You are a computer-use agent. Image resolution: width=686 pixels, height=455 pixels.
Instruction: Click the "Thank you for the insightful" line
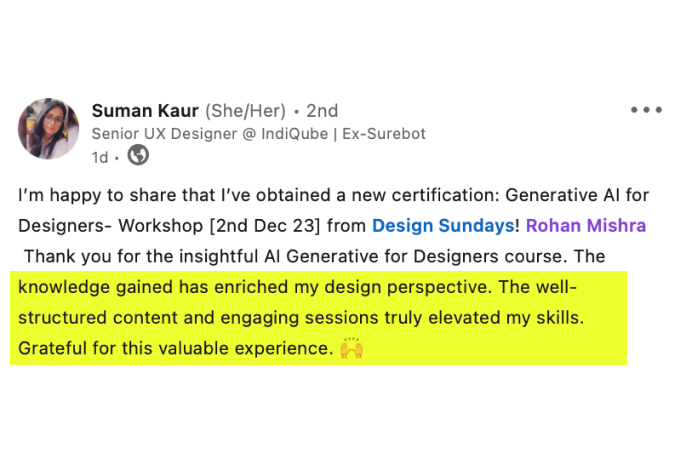pos(150,256)
